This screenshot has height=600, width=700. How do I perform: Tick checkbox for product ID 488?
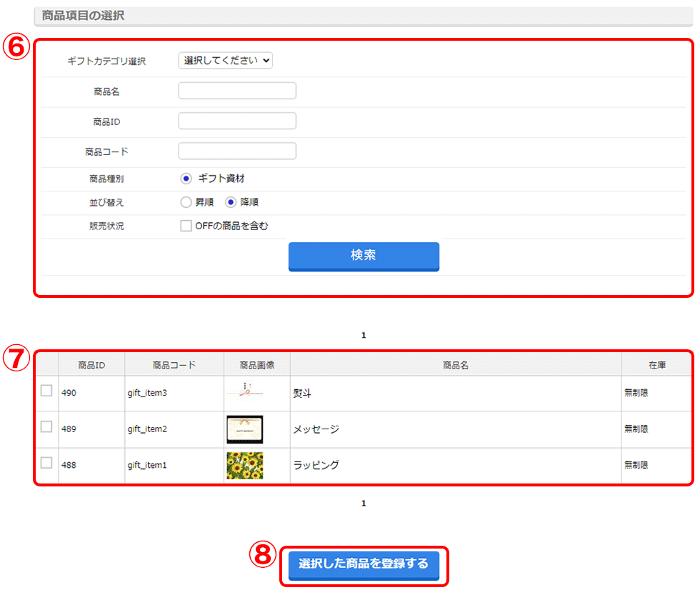pos(46,462)
